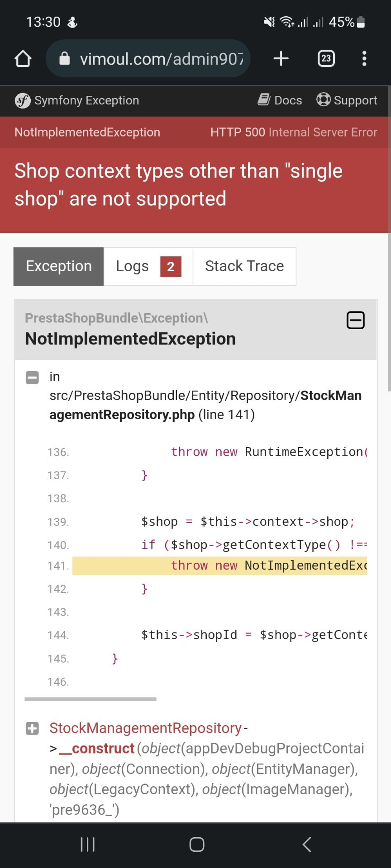Screen dimensions: 391x868
Task: Open the tab switcher showing 23 tabs
Action: [x=326, y=59]
